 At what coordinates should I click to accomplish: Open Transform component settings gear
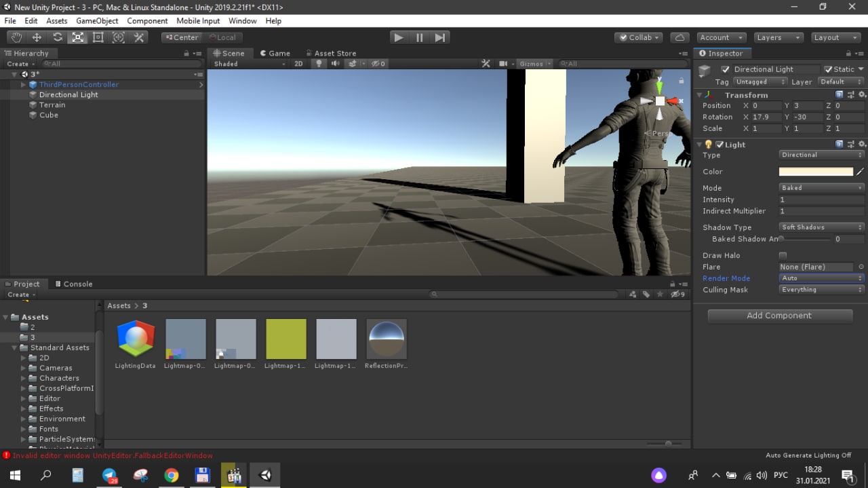tap(862, 95)
